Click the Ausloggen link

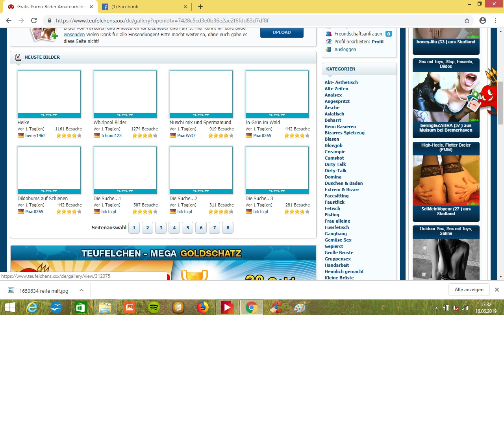pos(345,50)
